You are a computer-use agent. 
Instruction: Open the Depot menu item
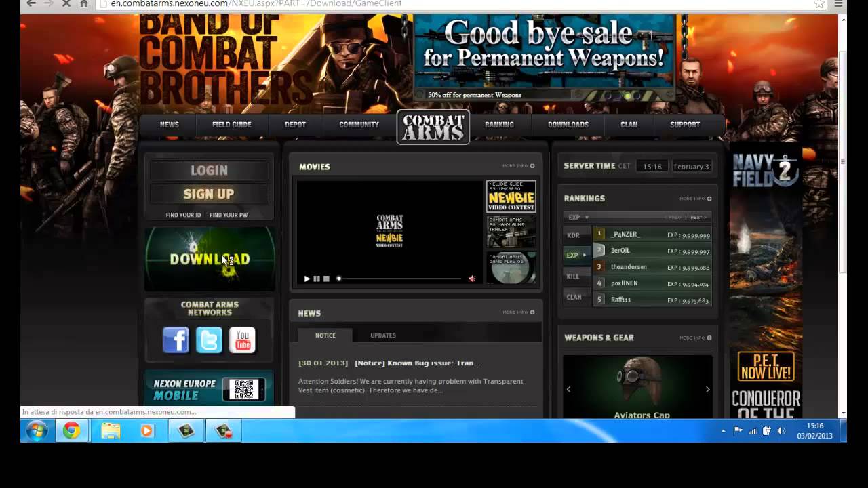(295, 125)
